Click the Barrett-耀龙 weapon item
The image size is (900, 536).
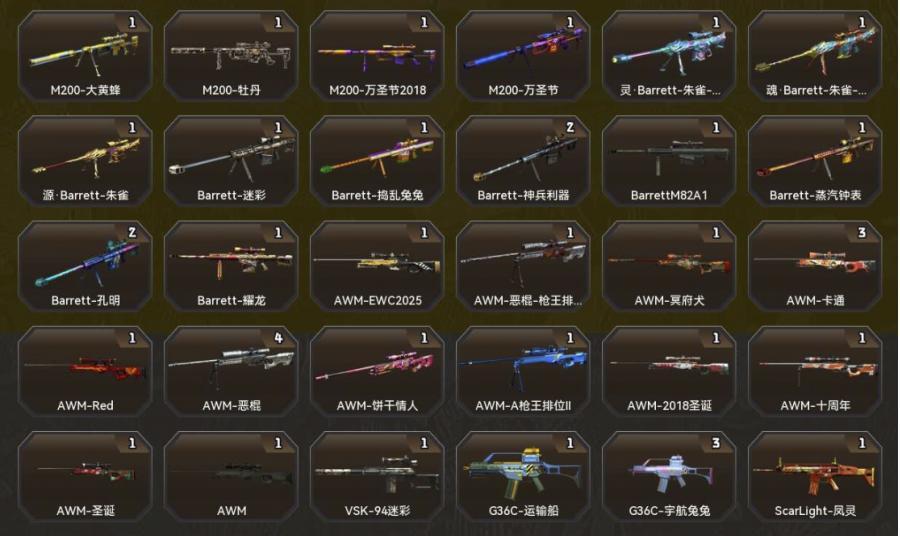coord(231,267)
